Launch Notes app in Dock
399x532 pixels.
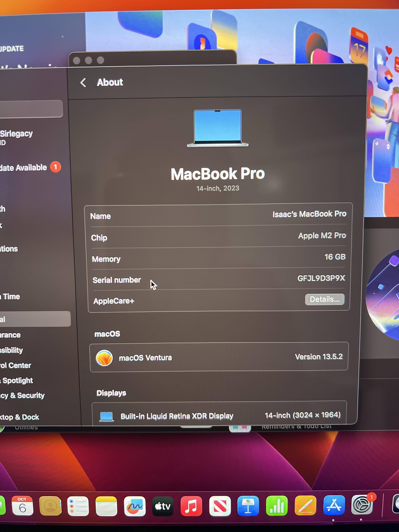point(106,506)
